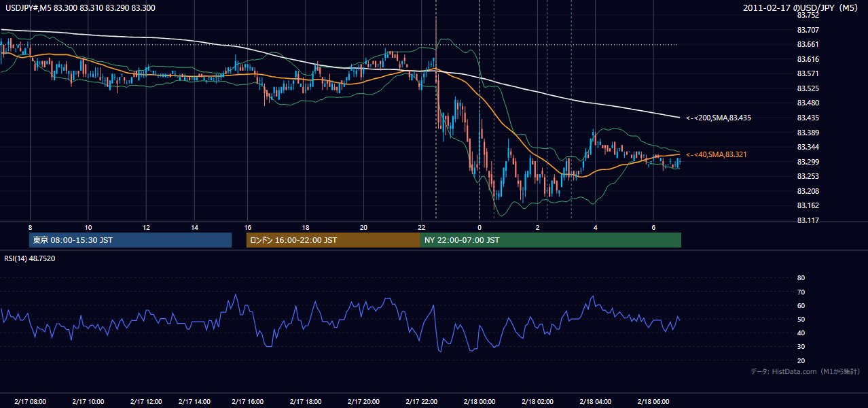868x408 pixels.
Task: Click the hour label 18 on the time axis
Action: 306,227
